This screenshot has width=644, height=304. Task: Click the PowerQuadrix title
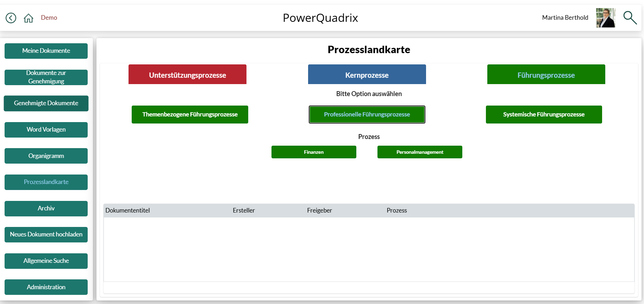pos(320,18)
